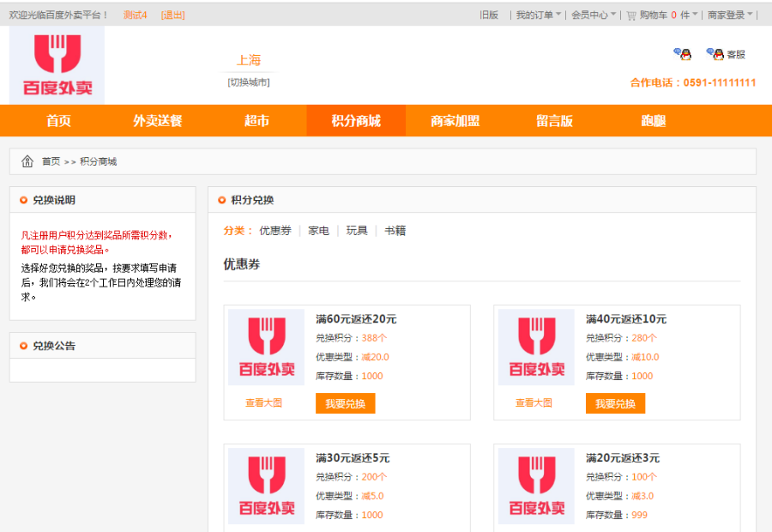Viewport: 772px width, 532px height.
Task: Expand the 会员中心 dropdown
Action: pyautogui.click(x=594, y=15)
